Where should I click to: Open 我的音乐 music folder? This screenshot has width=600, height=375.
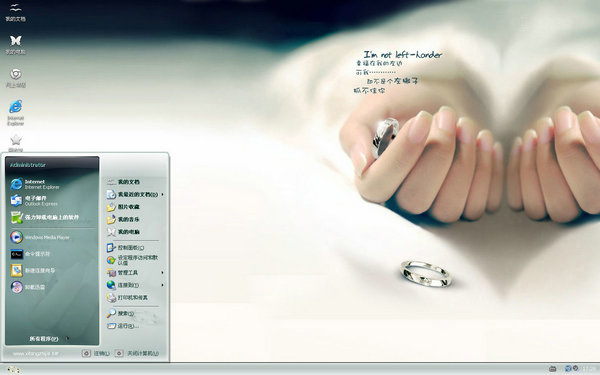point(123,219)
